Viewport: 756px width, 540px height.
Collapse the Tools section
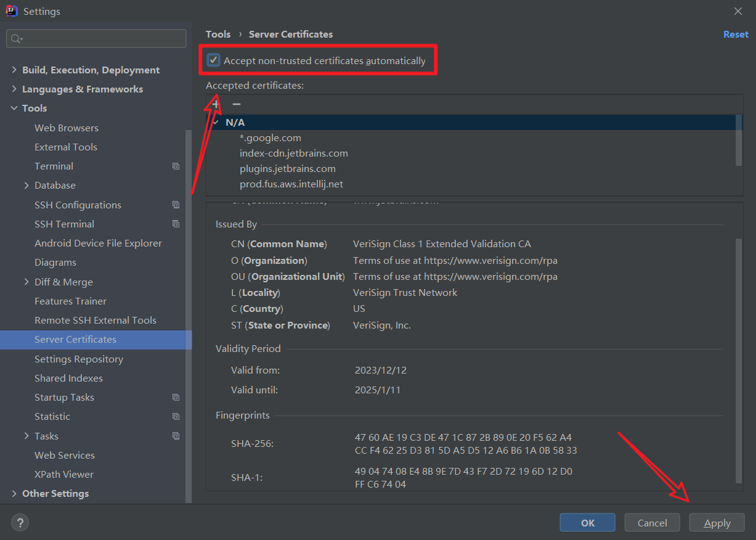(14, 108)
